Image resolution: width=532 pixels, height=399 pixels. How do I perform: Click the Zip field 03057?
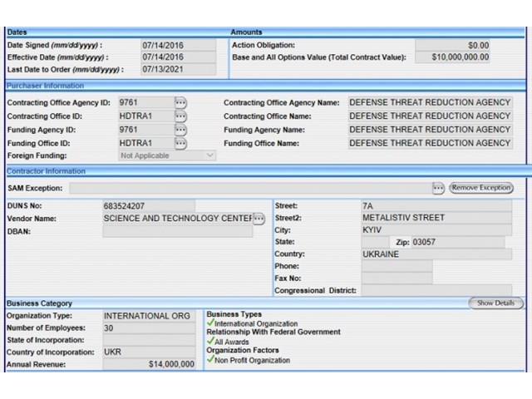[x=458, y=242]
